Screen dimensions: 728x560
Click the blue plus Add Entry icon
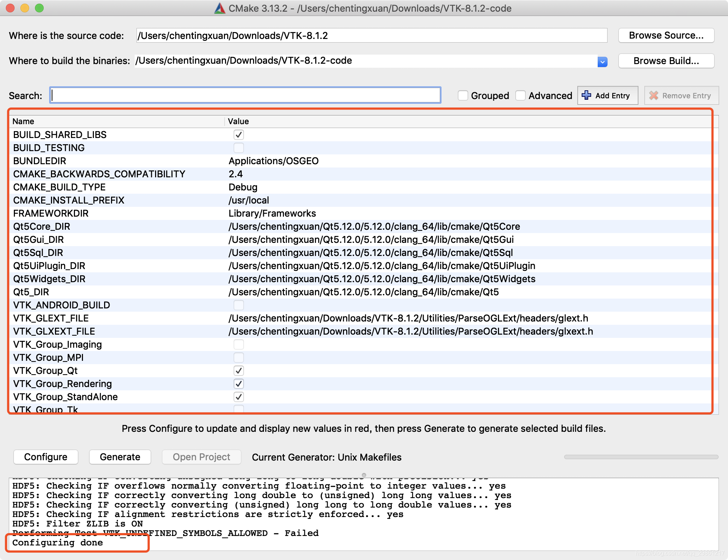(x=586, y=95)
